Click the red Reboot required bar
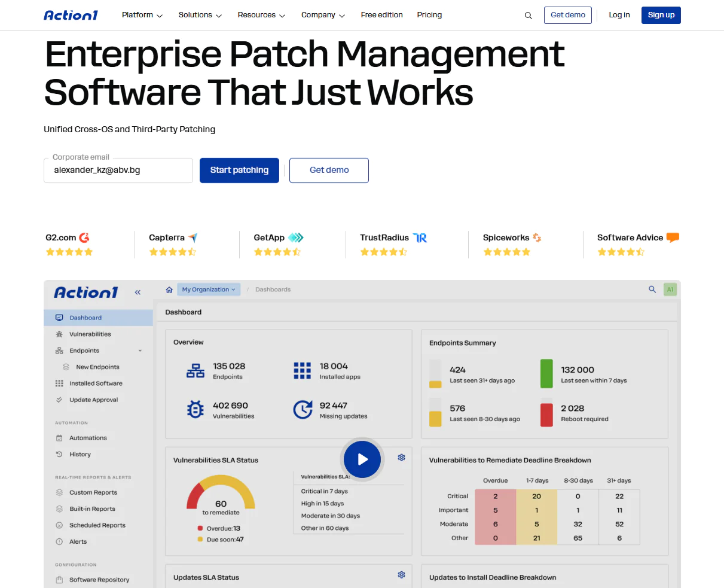 [546, 415]
